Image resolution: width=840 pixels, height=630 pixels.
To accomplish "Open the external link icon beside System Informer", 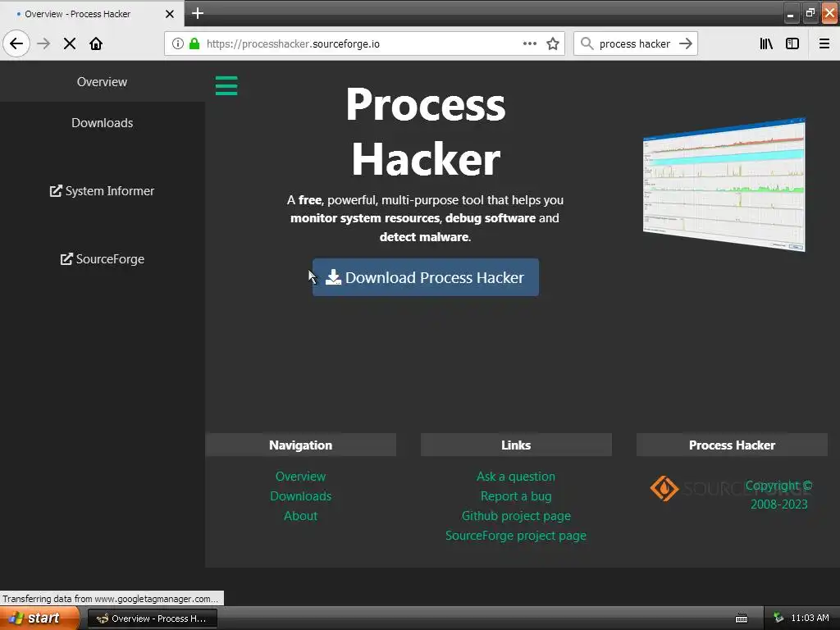I will (56, 190).
